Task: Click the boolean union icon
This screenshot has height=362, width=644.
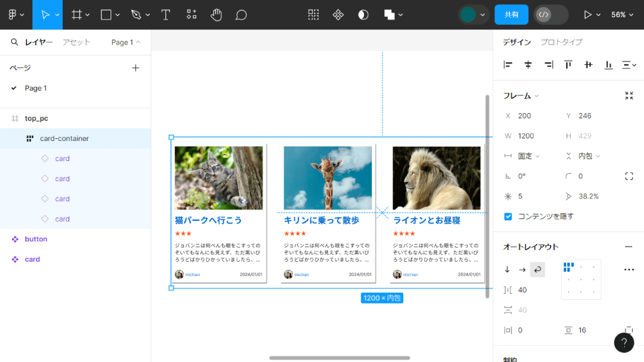Action: point(390,15)
